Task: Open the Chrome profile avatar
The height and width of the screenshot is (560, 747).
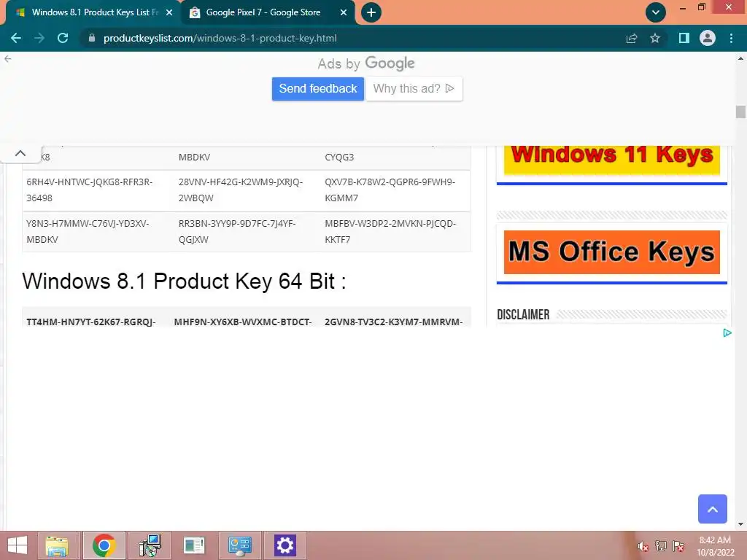Action: tap(708, 38)
